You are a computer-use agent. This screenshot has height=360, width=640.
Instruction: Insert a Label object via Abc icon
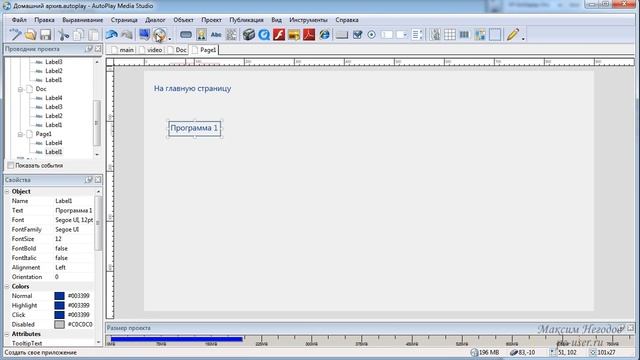click(216, 35)
